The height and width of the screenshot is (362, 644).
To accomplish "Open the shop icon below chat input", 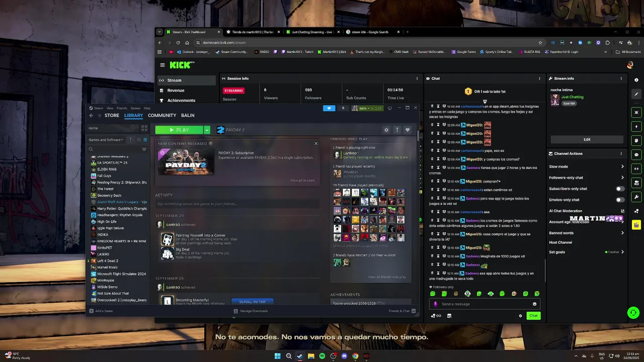I will point(449,316).
